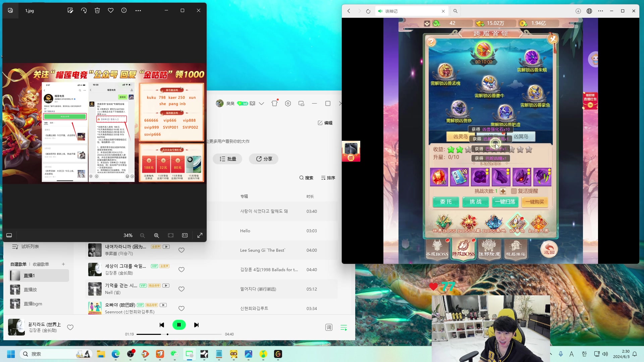The width and height of the screenshot is (644, 362).
Task: Open the Windows Start menu
Action: (11, 354)
